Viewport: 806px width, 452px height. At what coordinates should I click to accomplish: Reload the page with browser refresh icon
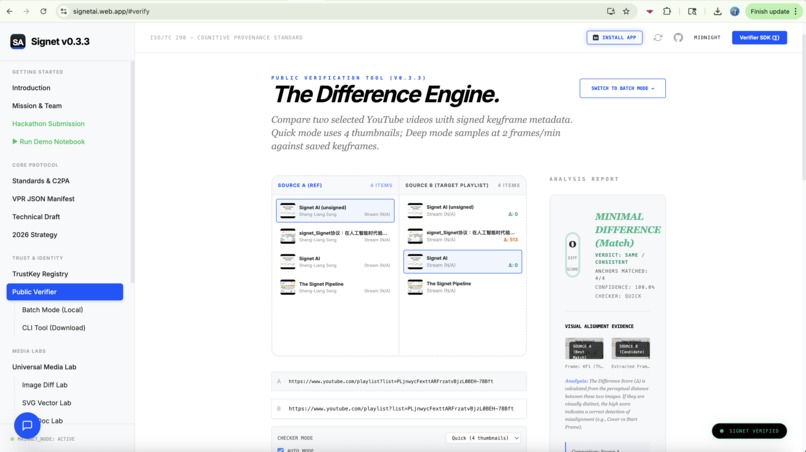click(43, 11)
